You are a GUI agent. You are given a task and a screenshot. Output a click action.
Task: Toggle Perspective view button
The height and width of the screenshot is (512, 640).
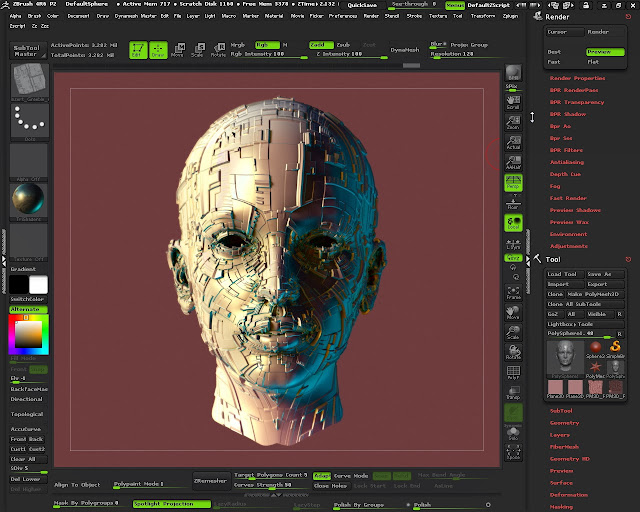click(513, 181)
